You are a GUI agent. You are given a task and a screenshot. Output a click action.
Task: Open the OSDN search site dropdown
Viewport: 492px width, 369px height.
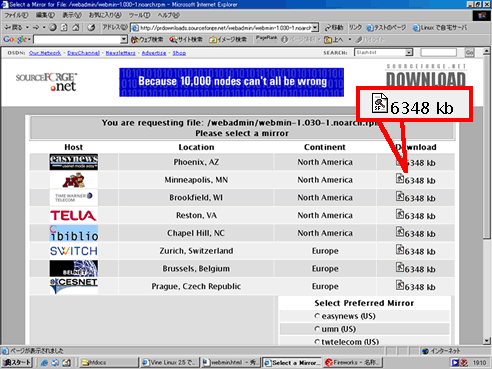click(409, 53)
